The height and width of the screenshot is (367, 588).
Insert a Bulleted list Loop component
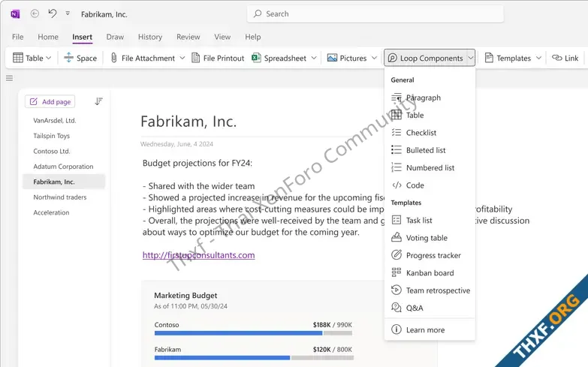pyautogui.click(x=430, y=150)
